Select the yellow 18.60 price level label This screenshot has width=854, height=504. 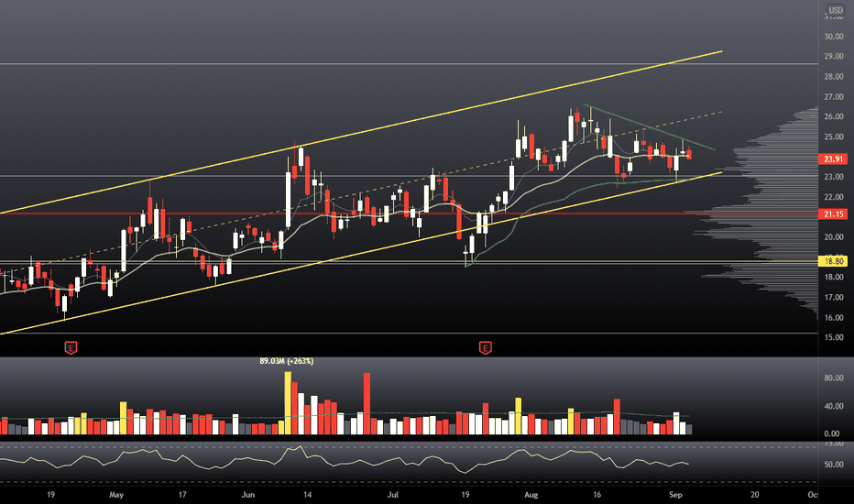point(833,261)
